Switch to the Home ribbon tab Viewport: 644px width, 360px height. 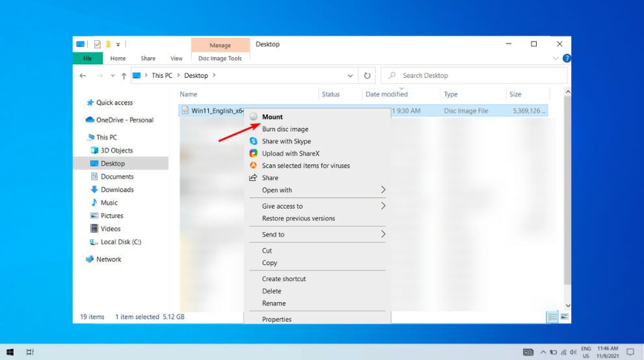[x=118, y=58]
